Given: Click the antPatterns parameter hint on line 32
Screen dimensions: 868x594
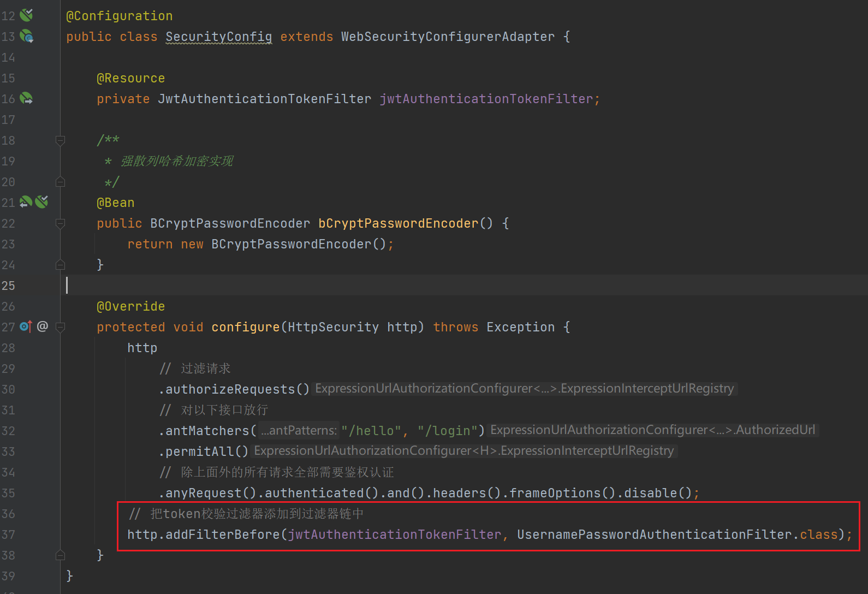Looking at the screenshot, I should (x=299, y=431).
